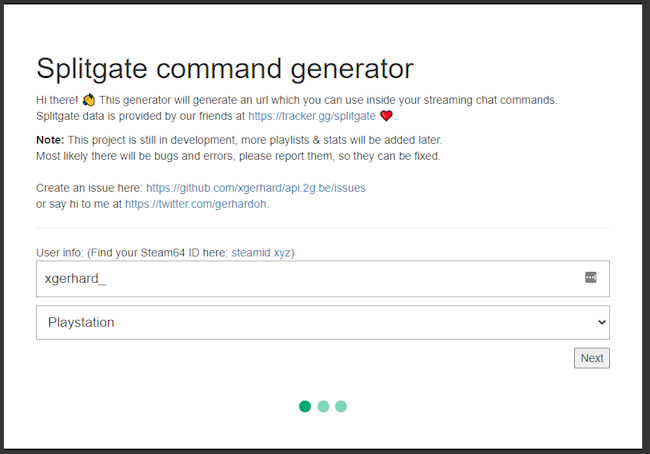
Task: Select the first dark green step dot
Action: (305, 406)
